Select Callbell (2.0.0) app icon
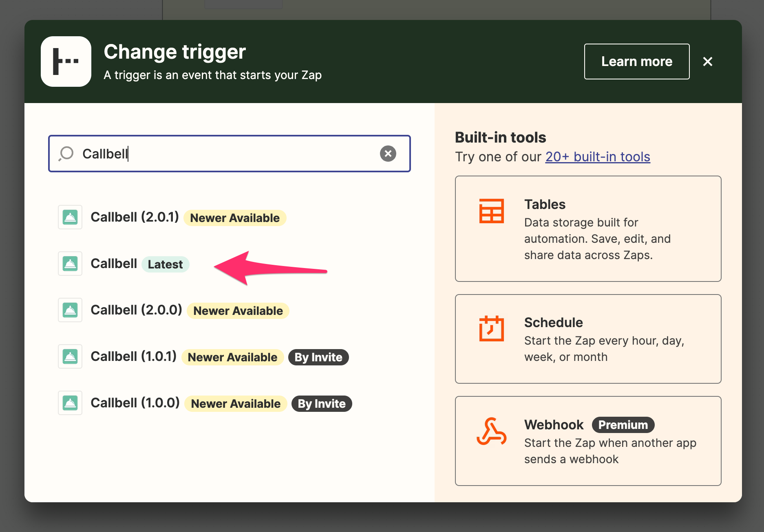The height and width of the screenshot is (532, 764). click(x=70, y=310)
